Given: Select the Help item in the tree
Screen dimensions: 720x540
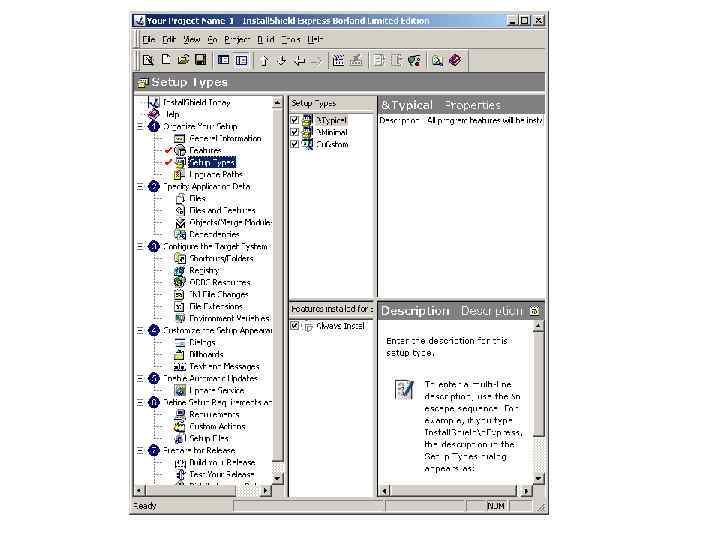Looking at the screenshot, I should coord(172,114).
